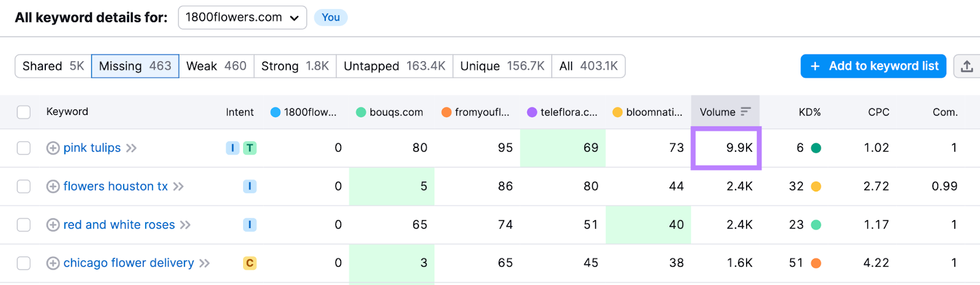Click the I intent badge for pink tulips
This screenshot has width=980, height=285.
point(233,148)
